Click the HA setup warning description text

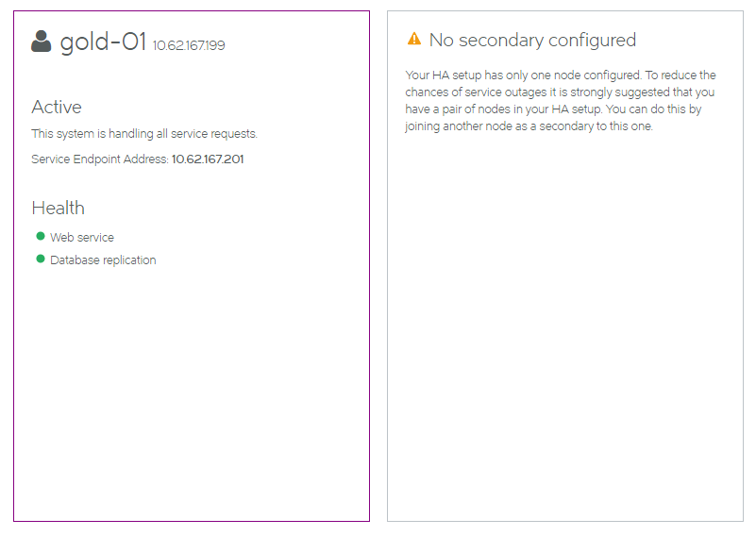point(561,101)
